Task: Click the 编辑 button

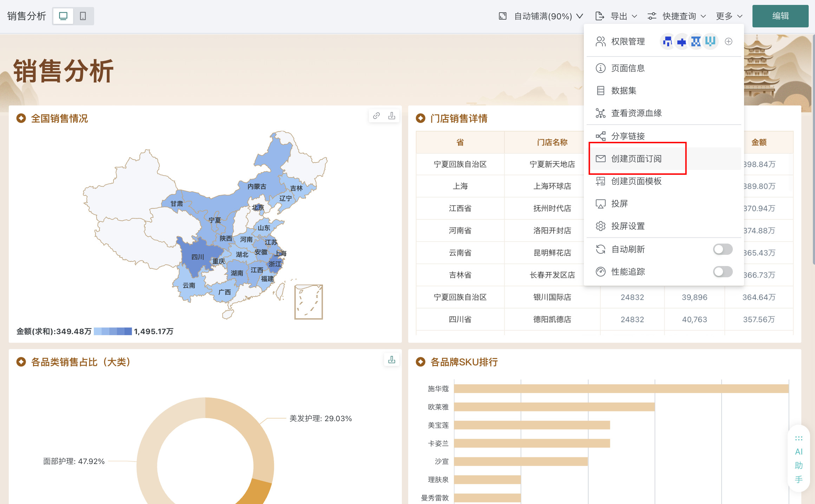Action: 780,16
